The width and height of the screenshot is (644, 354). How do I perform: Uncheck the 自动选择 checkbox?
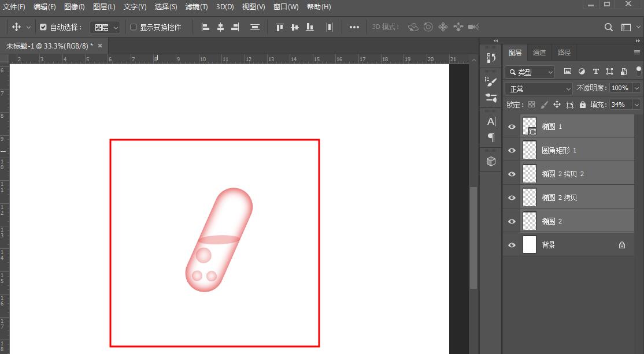coord(43,27)
